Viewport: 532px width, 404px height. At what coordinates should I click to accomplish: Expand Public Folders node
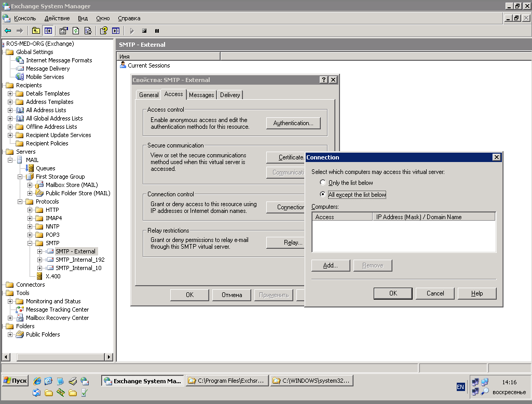click(x=10, y=334)
